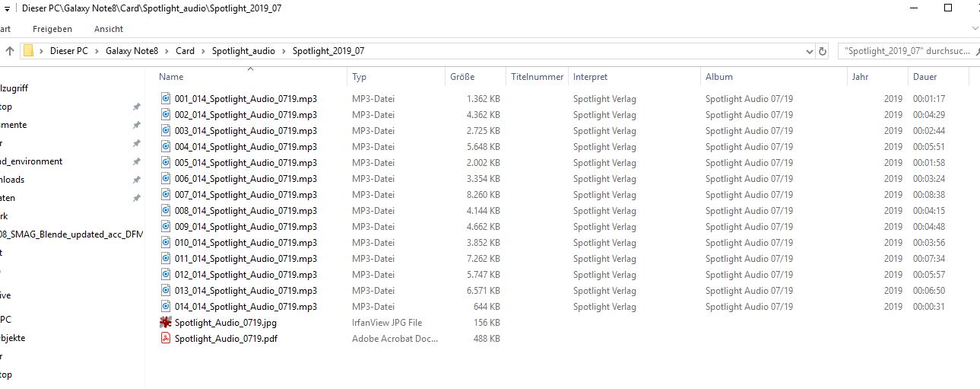This screenshot has height=389, width=980.
Task: Click the MP3 icon of 003_014_Spotlight_Audio_0719.mp3
Action: (x=166, y=131)
